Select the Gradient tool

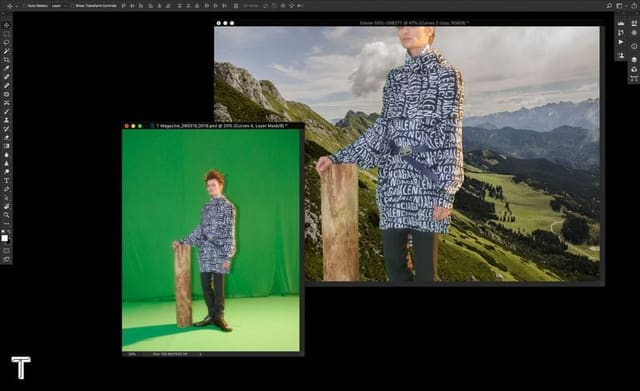[7, 146]
